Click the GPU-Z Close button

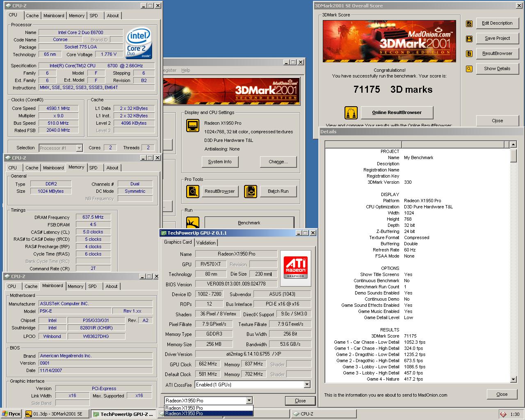tap(300, 401)
